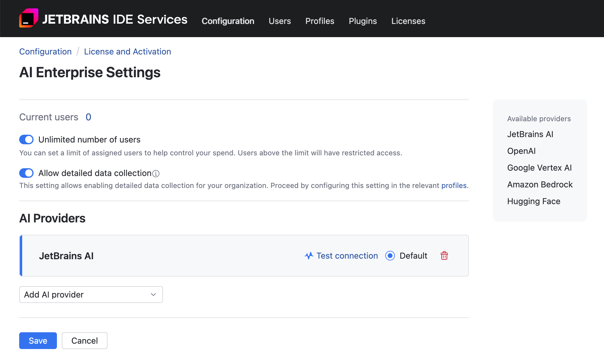Screen dimensions: 604x364
Task: Delete the JetBrains AI provider via trash icon
Action: (x=444, y=256)
